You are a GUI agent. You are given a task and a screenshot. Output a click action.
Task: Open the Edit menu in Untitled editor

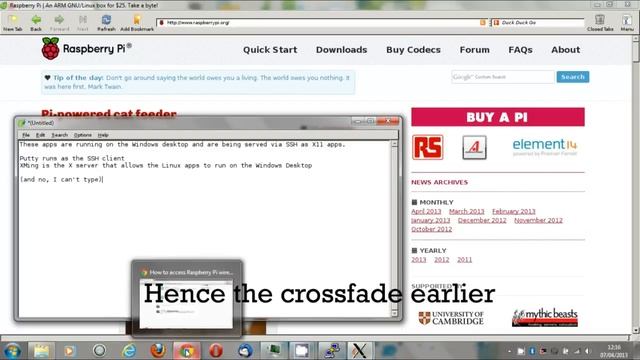click(40, 135)
